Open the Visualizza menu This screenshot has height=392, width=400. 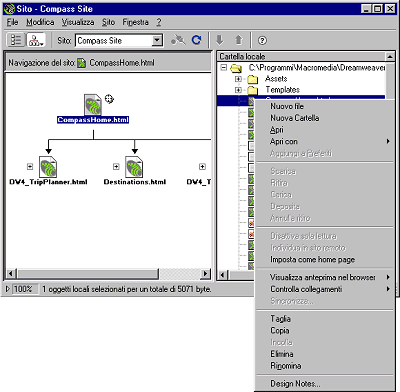[78, 22]
